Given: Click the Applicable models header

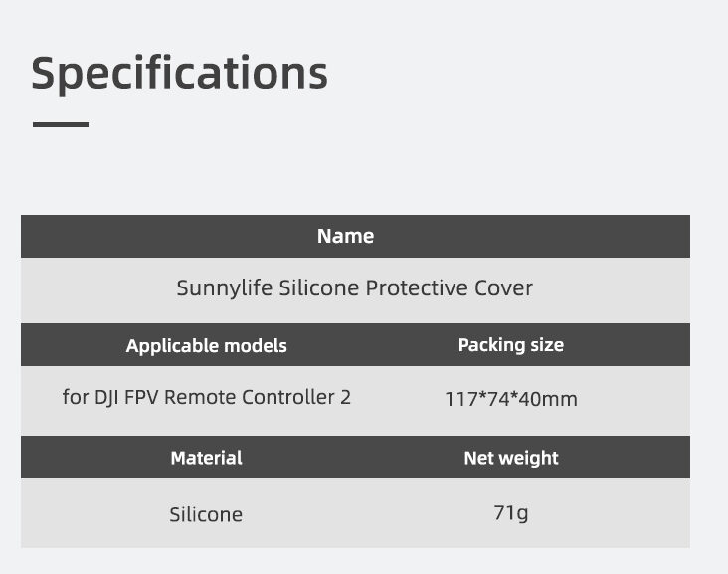Looking at the screenshot, I should point(206,345).
